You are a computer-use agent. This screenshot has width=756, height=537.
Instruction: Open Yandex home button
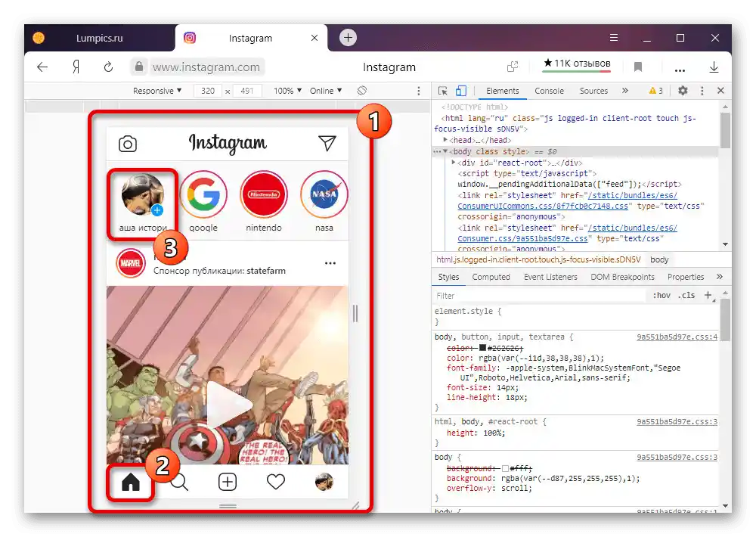coord(76,67)
